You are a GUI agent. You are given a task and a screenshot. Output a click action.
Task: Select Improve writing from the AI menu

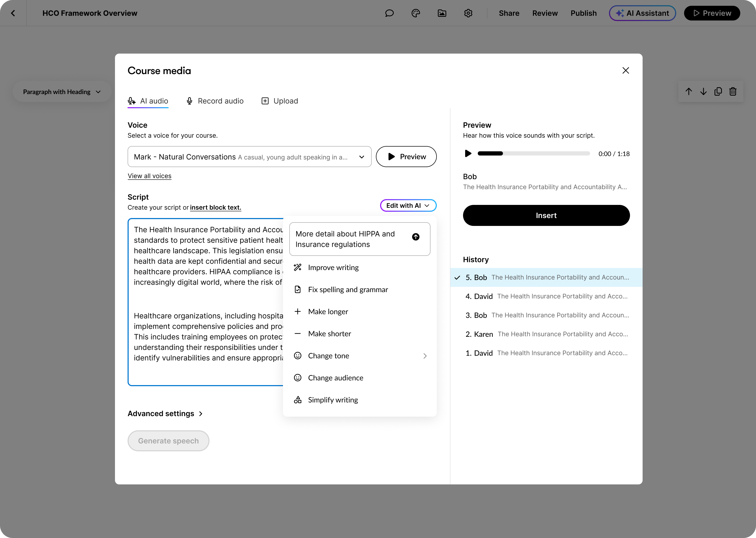pos(333,267)
